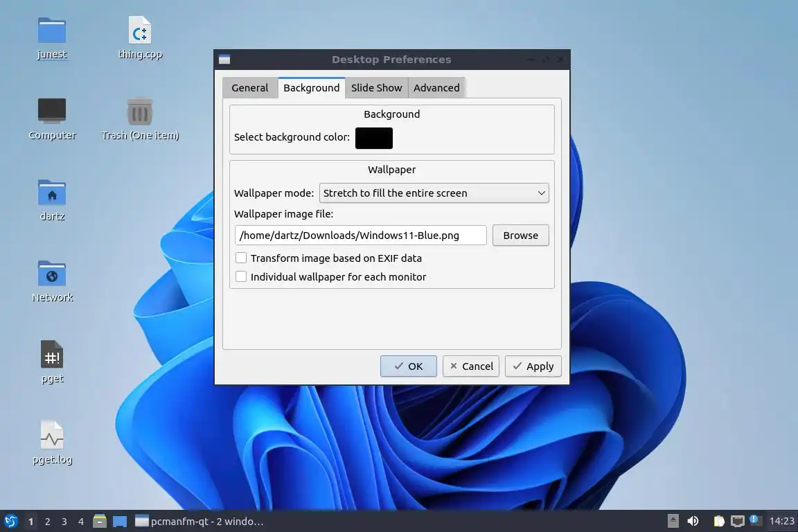Go to the Advanced tab
This screenshot has width=798, height=532.
pos(436,87)
